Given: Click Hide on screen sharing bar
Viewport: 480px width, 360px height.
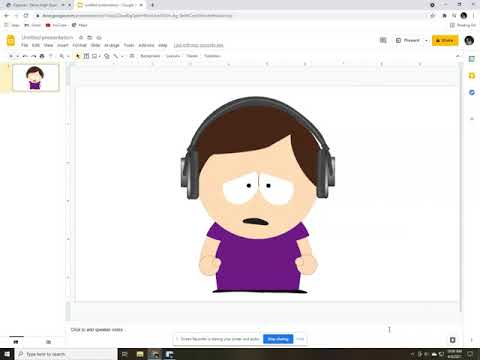Looking at the screenshot, I should point(300,339).
